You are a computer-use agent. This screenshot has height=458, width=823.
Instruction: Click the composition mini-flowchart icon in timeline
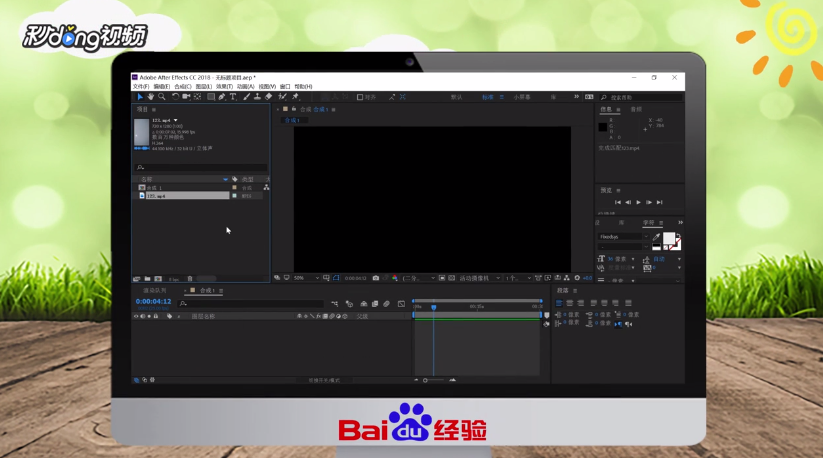(x=334, y=304)
